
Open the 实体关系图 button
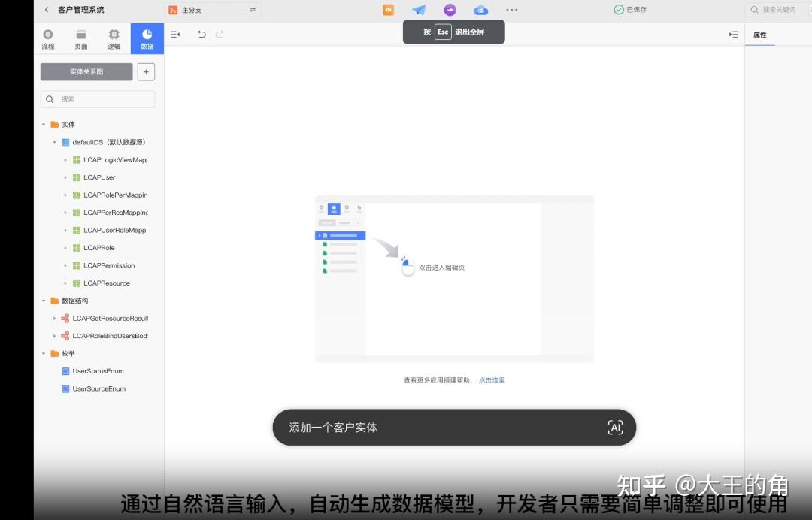86,72
